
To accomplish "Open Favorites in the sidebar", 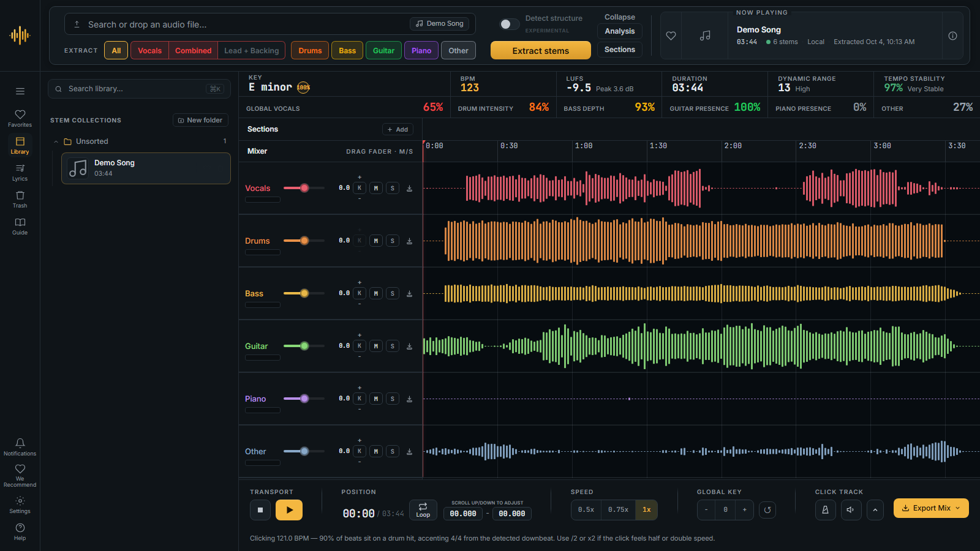I will 20,118.
